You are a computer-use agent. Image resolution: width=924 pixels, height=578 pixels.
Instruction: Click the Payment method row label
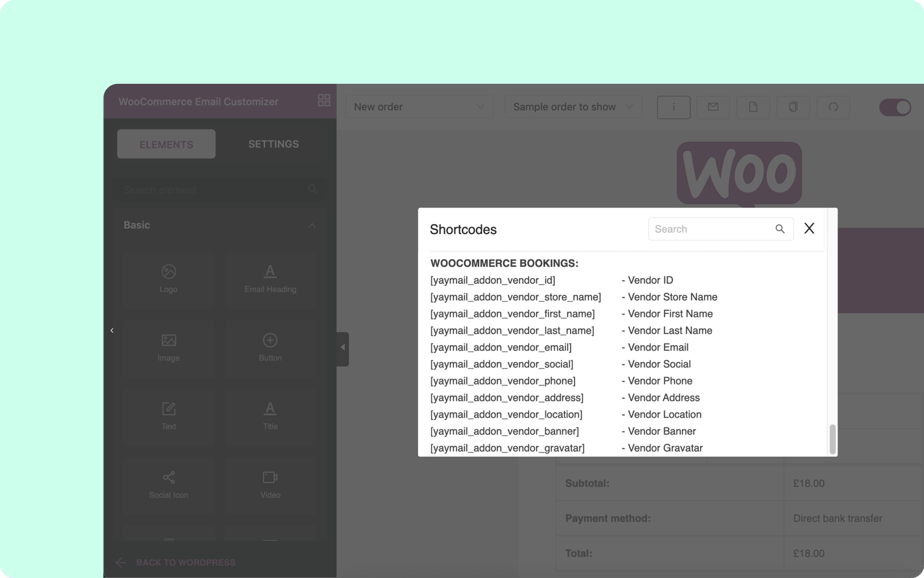click(x=608, y=518)
